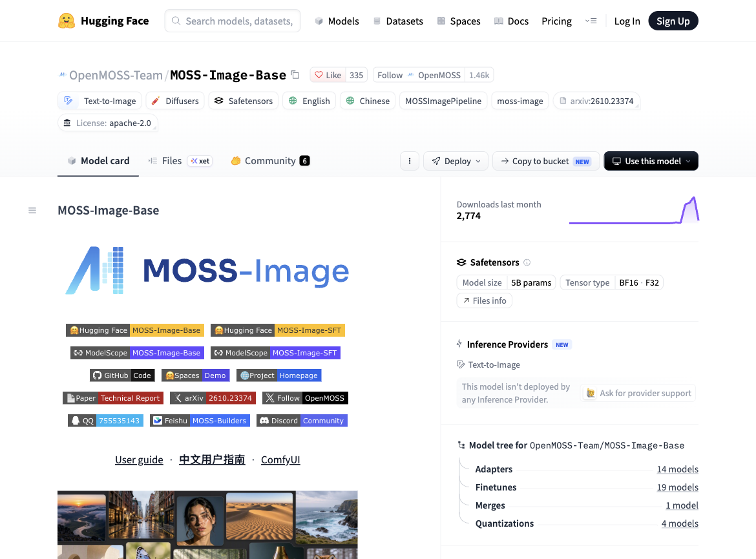Open the arxiv:2610.23374 tag
The image size is (756, 559).
click(x=596, y=101)
